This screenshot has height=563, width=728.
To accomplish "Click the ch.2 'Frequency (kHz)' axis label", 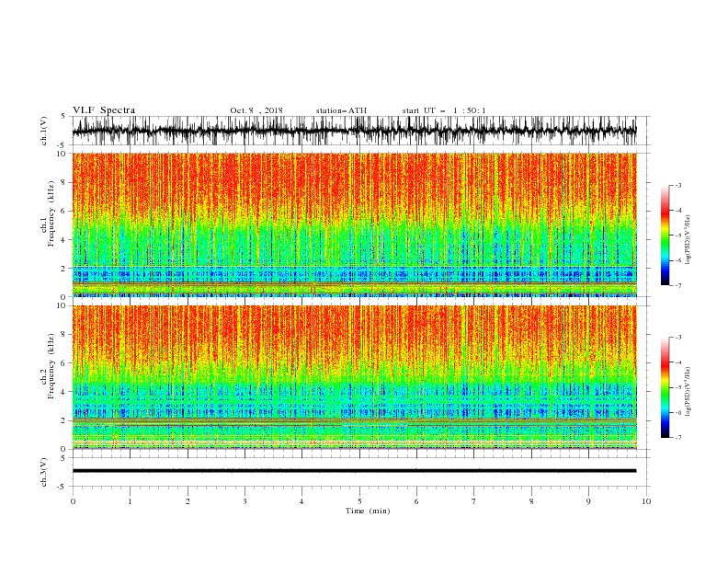I will tap(51, 366).
